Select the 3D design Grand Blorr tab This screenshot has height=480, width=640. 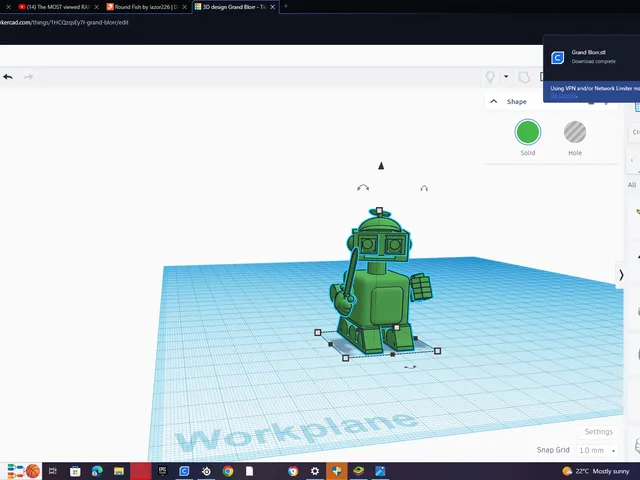click(231, 7)
